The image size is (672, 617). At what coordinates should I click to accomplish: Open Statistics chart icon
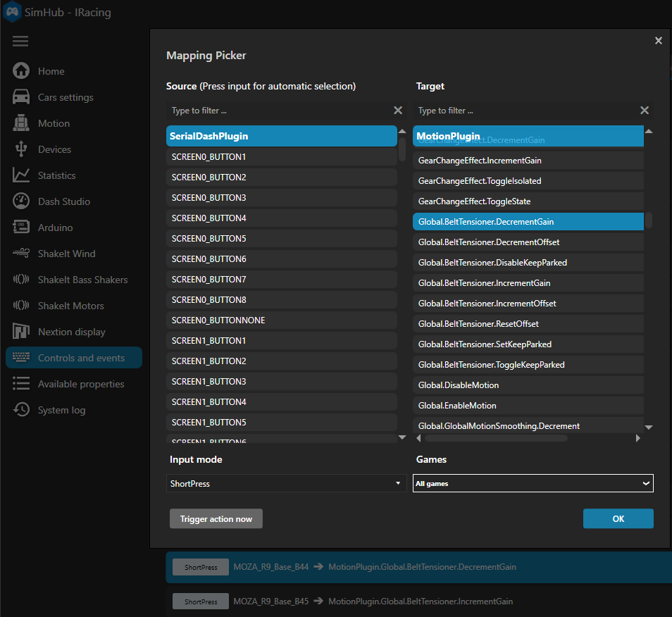pyautogui.click(x=21, y=175)
